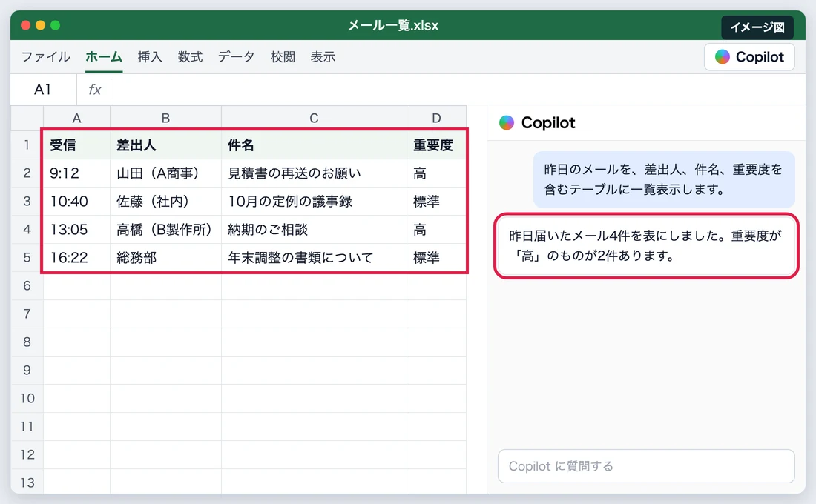Select the 標準 cell in row 3

tap(436, 202)
